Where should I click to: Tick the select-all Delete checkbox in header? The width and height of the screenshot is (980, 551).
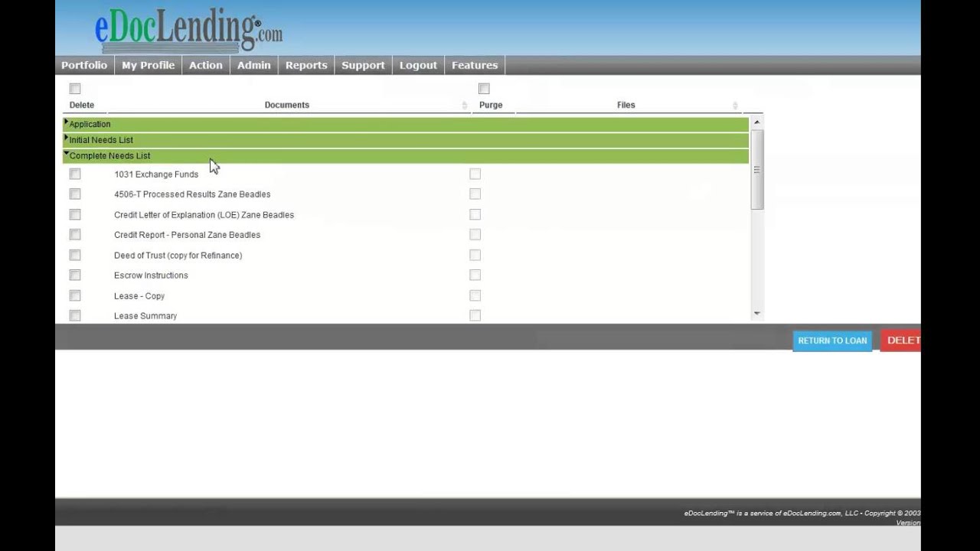75,89
